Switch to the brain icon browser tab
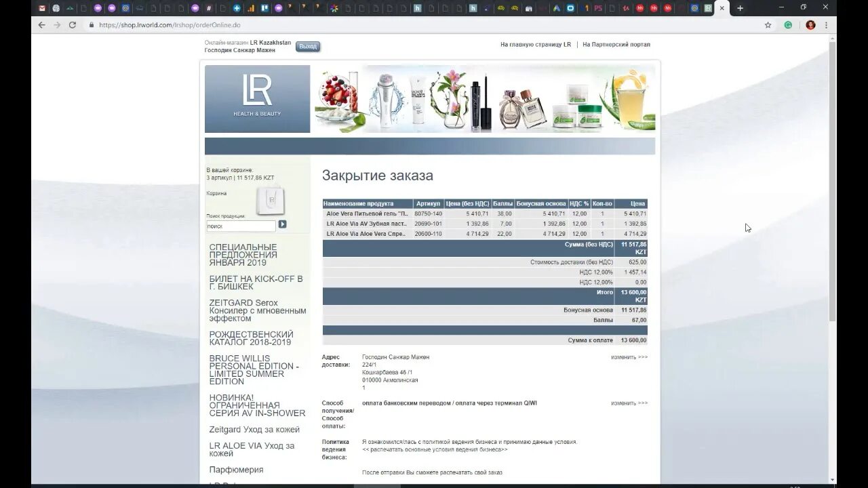 point(56,8)
